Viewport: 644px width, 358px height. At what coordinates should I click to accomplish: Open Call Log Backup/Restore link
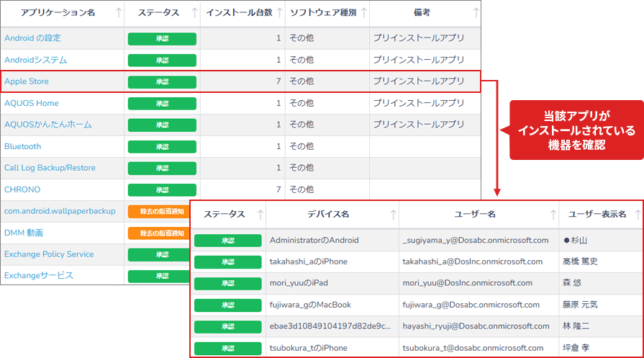point(50,168)
